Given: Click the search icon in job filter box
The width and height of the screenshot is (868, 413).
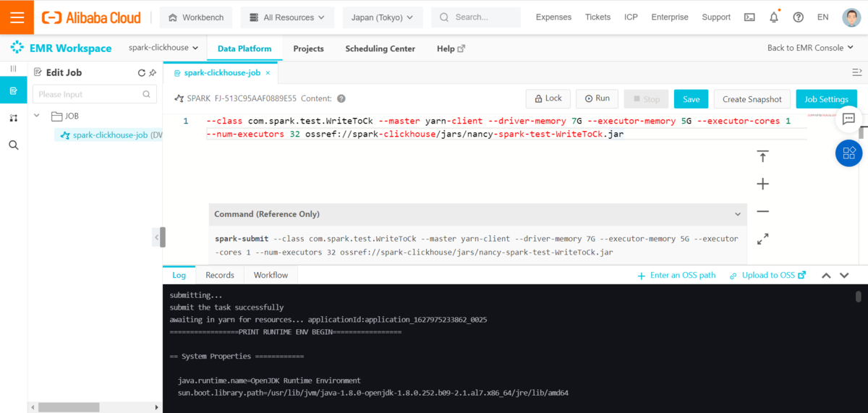Looking at the screenshot, I should 146,94.
